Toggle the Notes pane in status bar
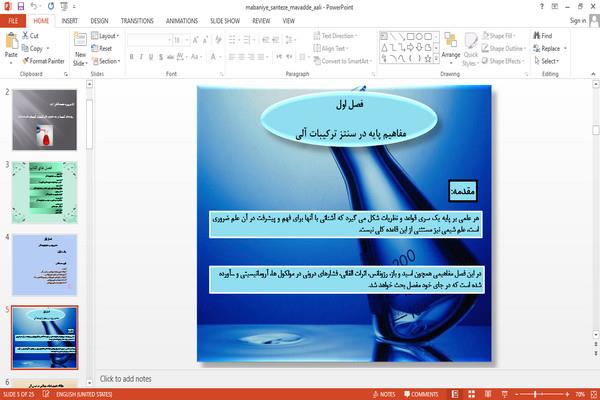 pos(384,394)
